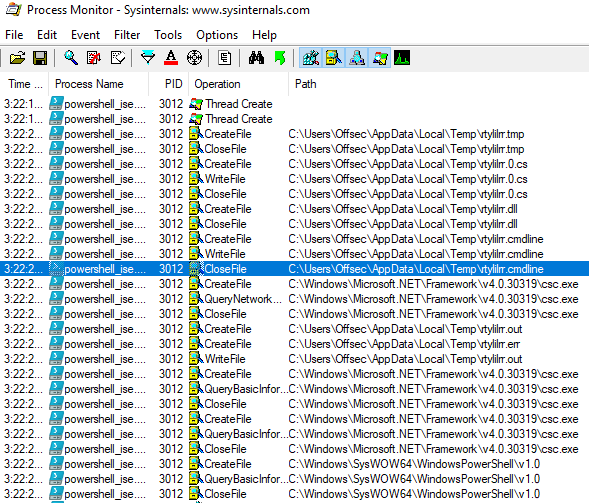Clear the display with the eraser icon
Screen dimensions: 589x503
118,58
